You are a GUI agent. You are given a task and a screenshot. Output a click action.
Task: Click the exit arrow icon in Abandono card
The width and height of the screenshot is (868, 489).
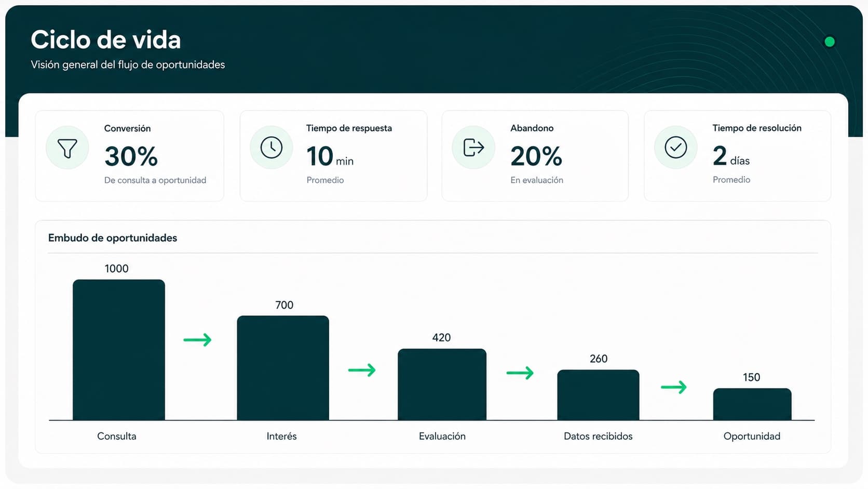[x=473, y=148]
